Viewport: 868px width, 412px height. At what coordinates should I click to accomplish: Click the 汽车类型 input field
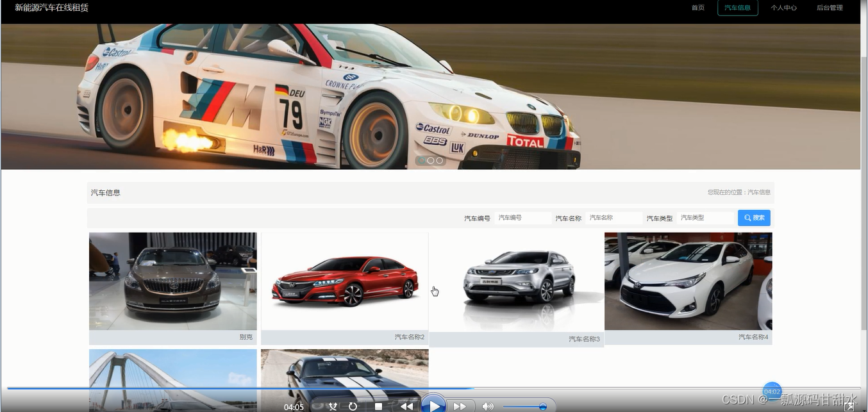pyautogui.click(x=705, y=218)
